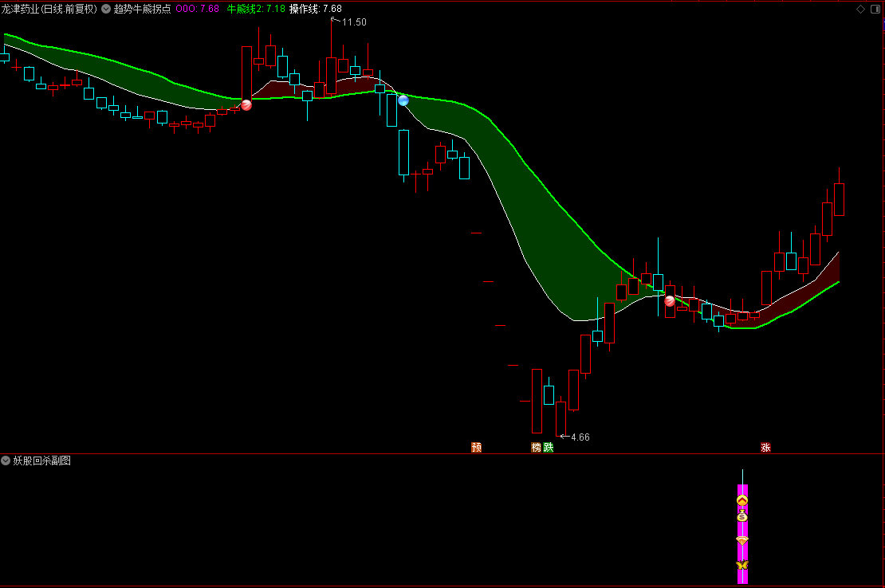Click the golden butterfly icon in sub-chart
885x588 pixels.
(x=742, y=565)
